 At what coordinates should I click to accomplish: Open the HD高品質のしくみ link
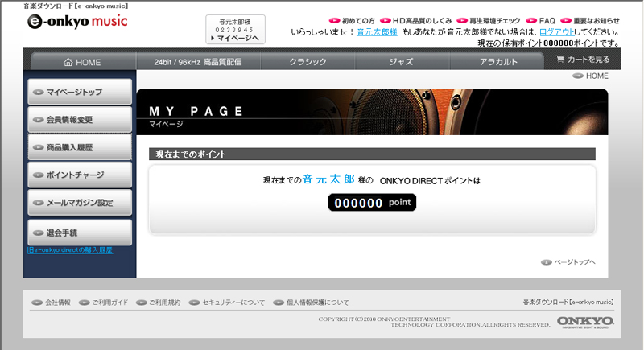[x=415, y=20]
